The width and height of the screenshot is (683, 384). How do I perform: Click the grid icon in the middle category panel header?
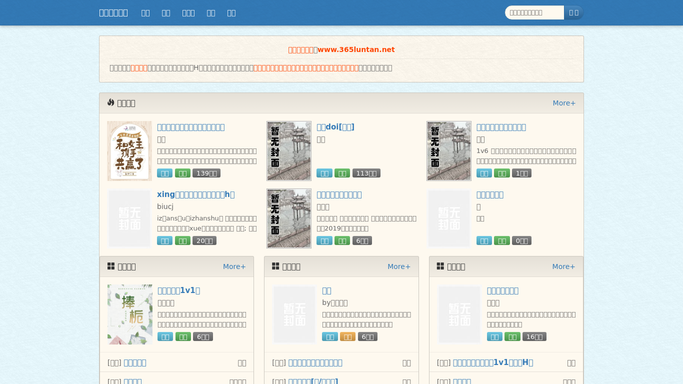[276, 266]
